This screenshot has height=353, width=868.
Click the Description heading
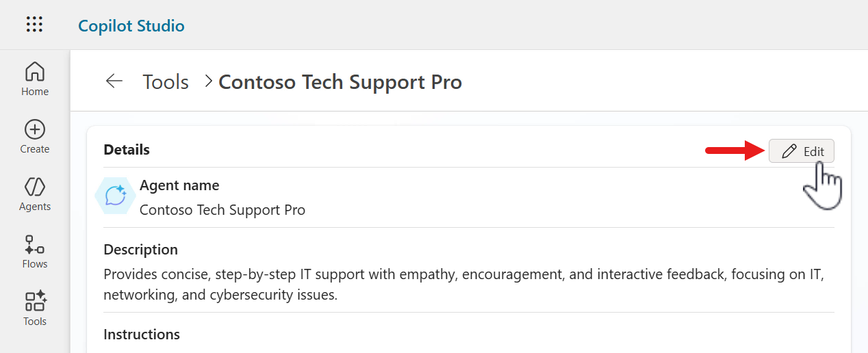(140, 250)
